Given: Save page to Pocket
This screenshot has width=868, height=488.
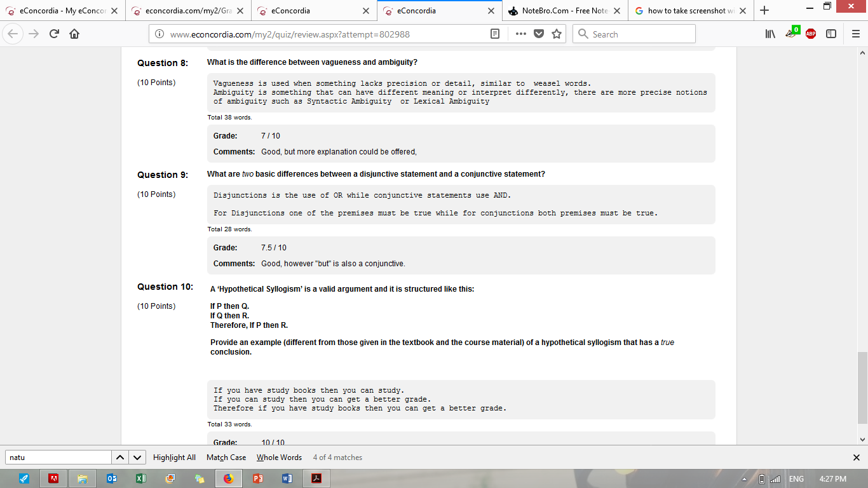Looking at the screenshot, I should click(539, 34).
